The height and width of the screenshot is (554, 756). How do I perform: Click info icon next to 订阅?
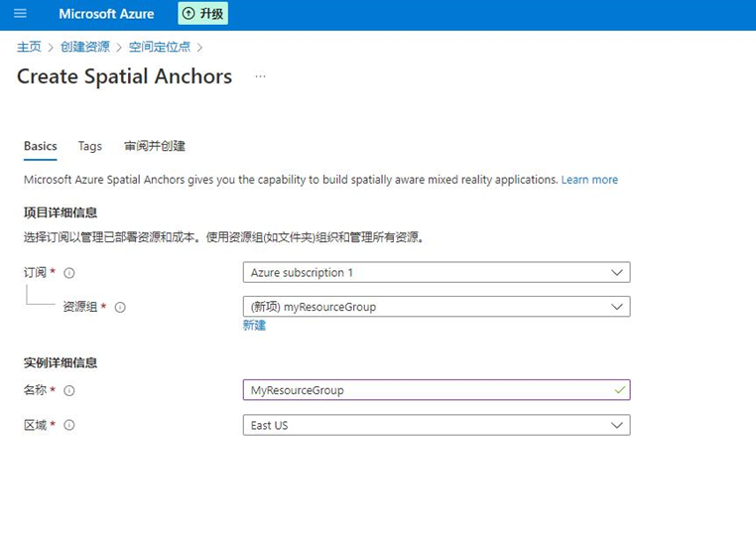69,273
